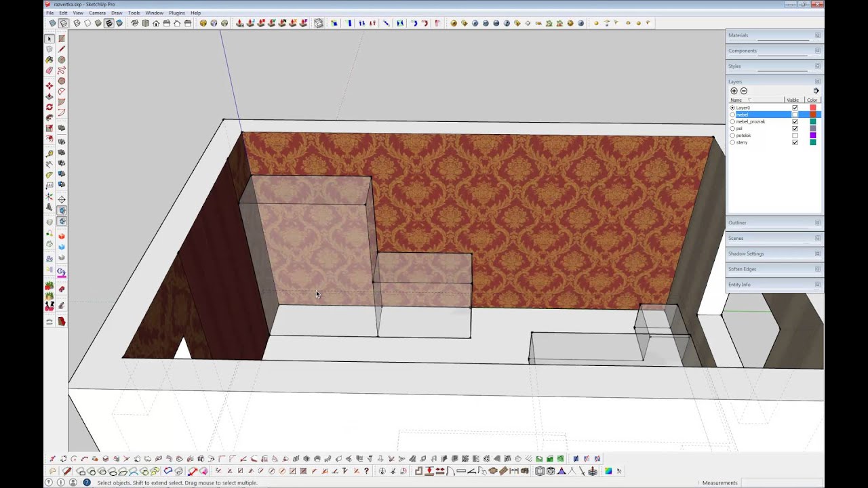Open the Plugins menu
868x488 pixels.
tap(177, 13)
